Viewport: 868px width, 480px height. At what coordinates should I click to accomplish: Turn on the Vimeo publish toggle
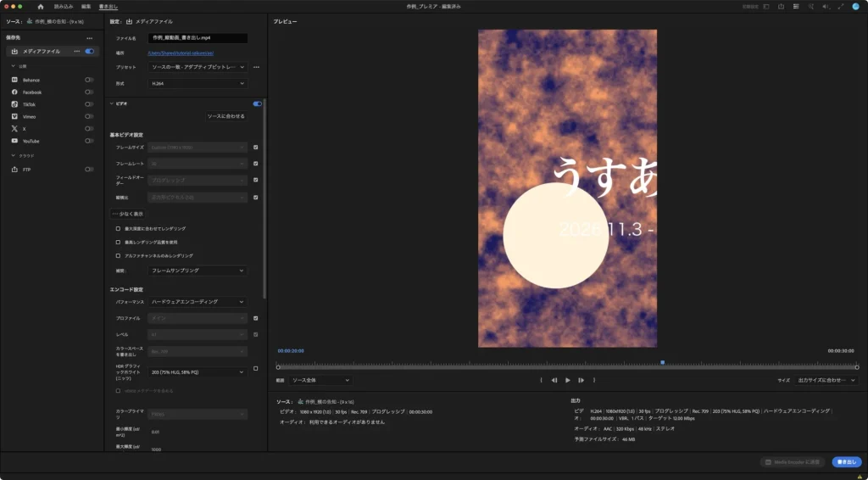pos(89,116)
